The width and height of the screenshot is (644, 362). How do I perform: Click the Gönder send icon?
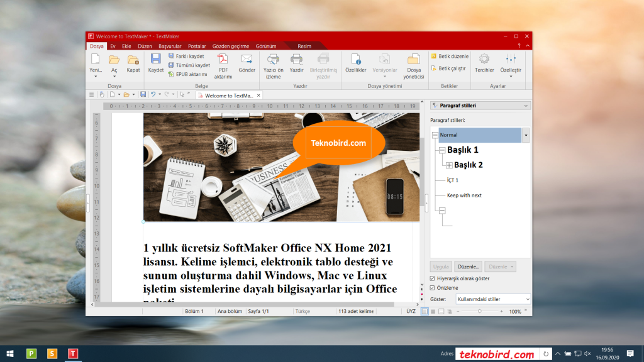coord(247,60)
